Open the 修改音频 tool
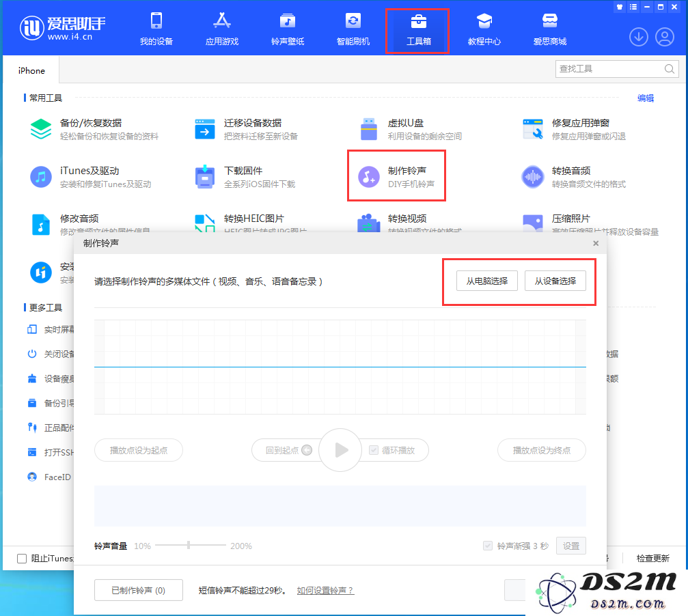 click(90, 223)
